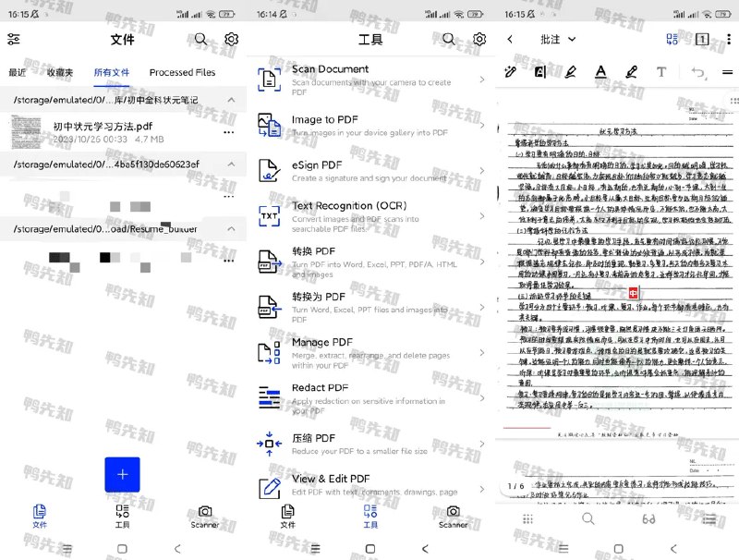The height and width of the screenshot is (560, 739).
Task: Open the Processed Files tab
Action: click(x=182, y=73)
